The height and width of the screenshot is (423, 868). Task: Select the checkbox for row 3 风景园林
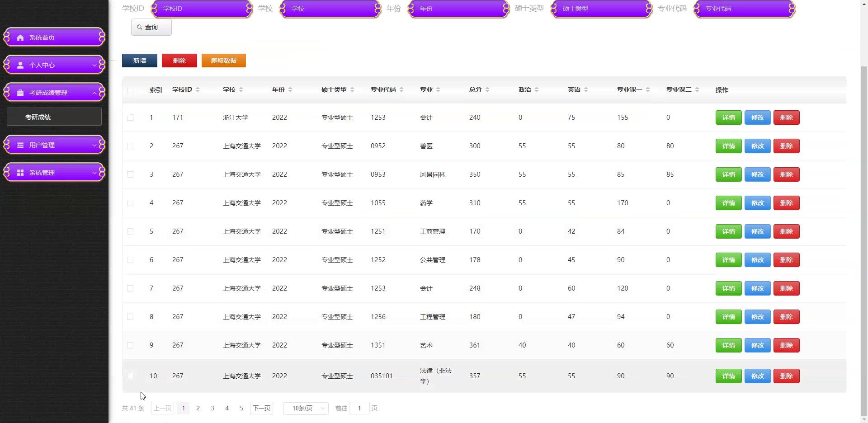130,174
